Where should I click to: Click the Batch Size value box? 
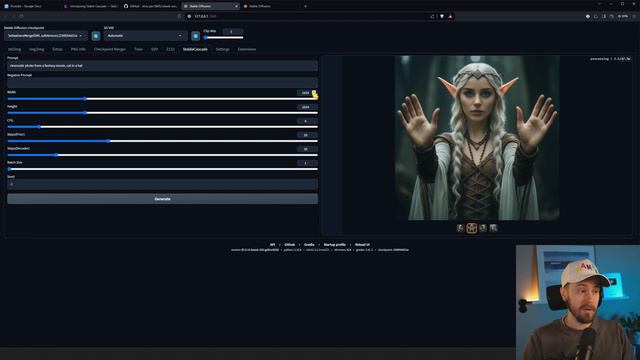pos(307,163)
